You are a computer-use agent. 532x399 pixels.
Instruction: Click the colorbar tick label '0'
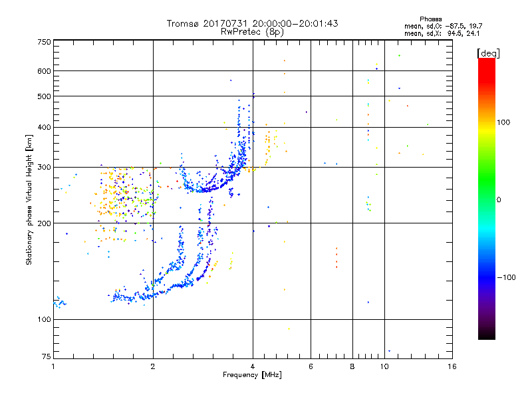(x=498, y=199)
